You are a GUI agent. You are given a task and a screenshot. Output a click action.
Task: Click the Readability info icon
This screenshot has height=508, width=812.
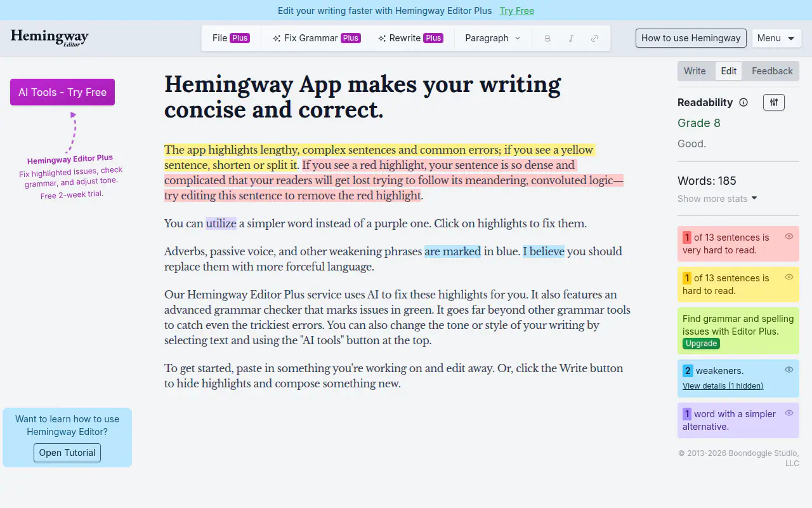pos(743,102)
